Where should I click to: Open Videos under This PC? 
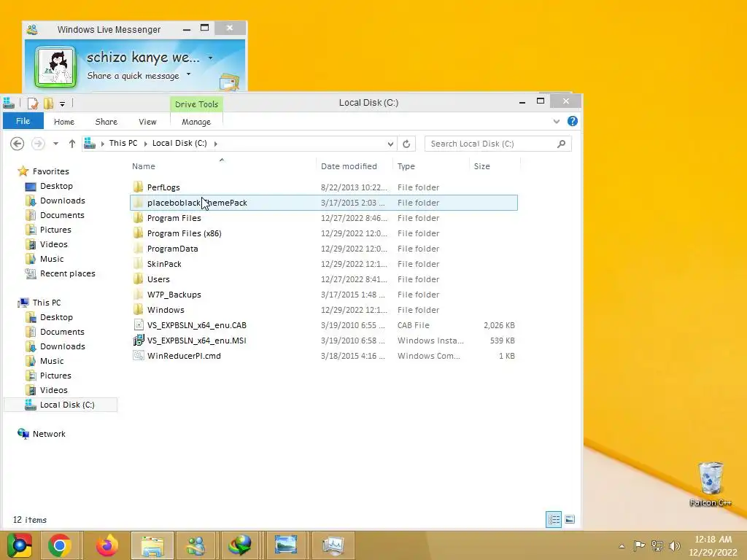click(x=53, y=390)
